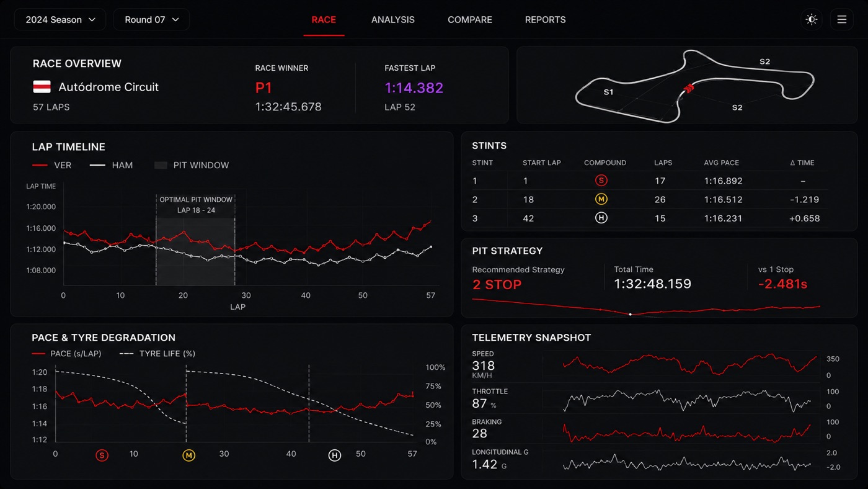Select the S1 sector label on track map
The height and width of the screenshot is (489, 868).
[608, 92]
